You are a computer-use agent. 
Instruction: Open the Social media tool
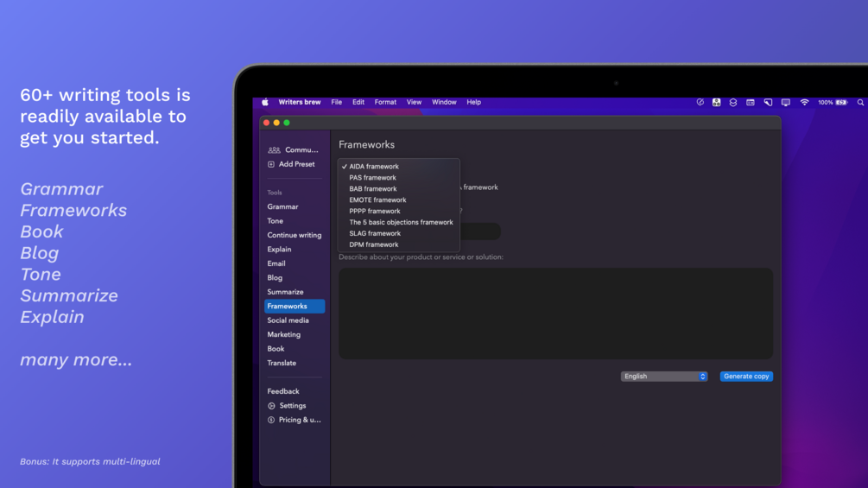[288, 320]
